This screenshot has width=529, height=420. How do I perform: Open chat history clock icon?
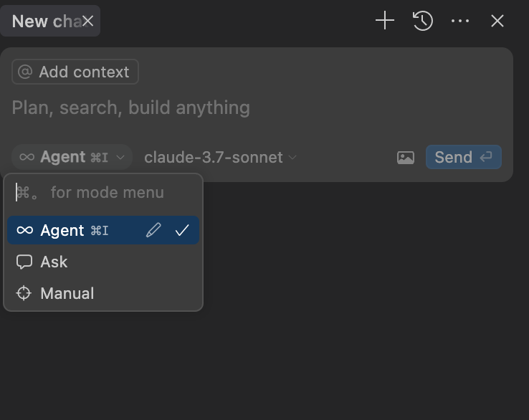pos(423,21)
